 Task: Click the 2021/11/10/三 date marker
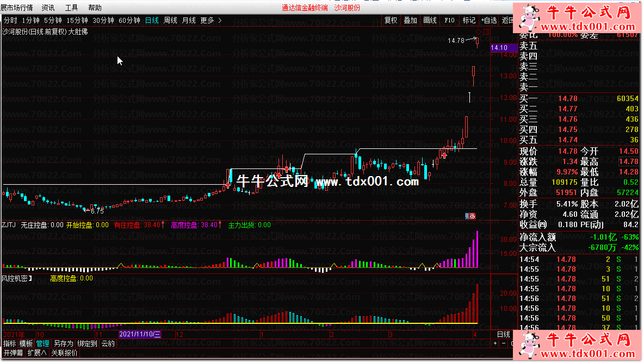tap(140, 334)
